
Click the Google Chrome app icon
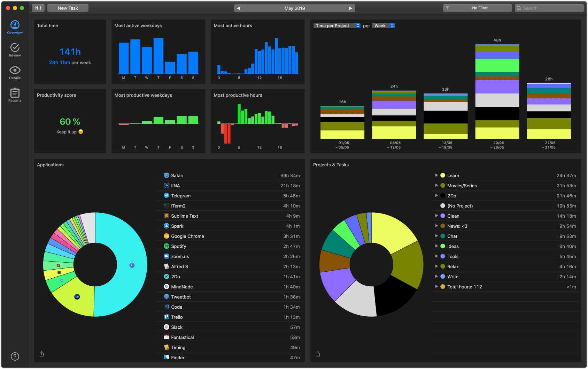pyautogui.click(x=167, y=236)
